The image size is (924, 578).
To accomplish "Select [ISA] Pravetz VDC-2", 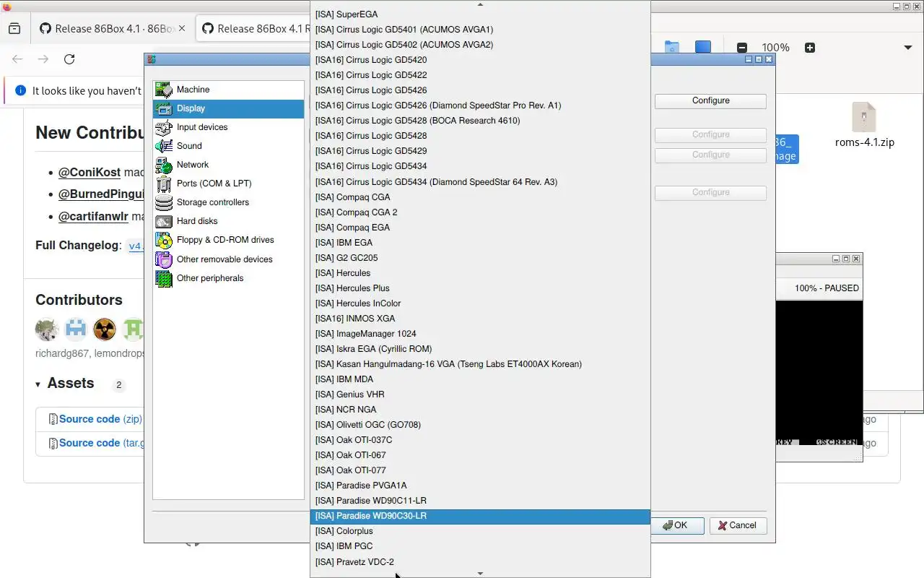I will pos(480,562).
